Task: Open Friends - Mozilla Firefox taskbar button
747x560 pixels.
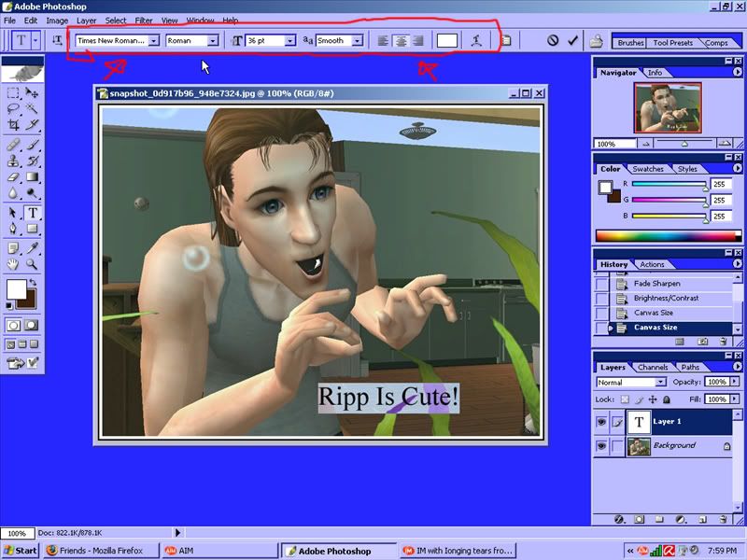Action: click(x=101, y=551)
